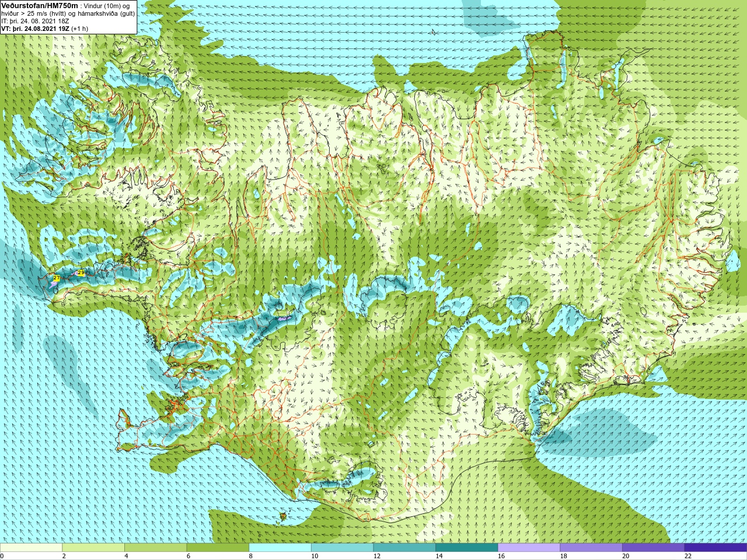This screenshot has height=560, width=747.
Task: Click the legend scale value 10
Action: coord(315,556)
